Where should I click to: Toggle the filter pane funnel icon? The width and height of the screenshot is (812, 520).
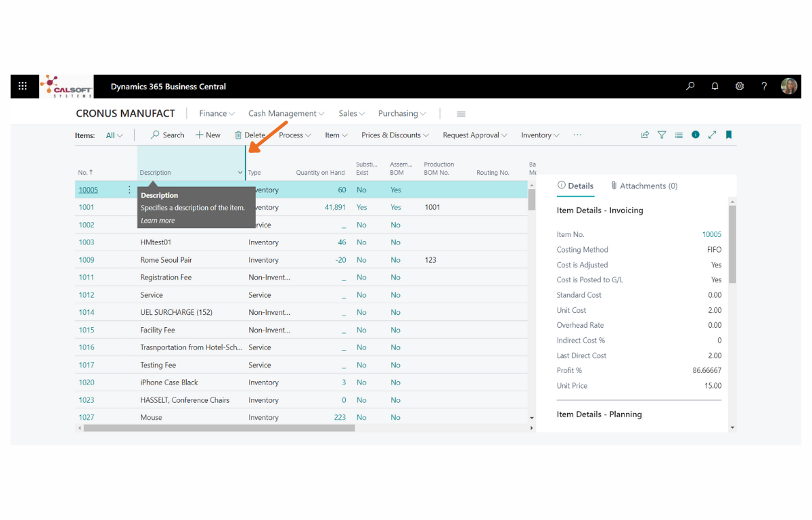pyautogui.click(x=662, y=135)
